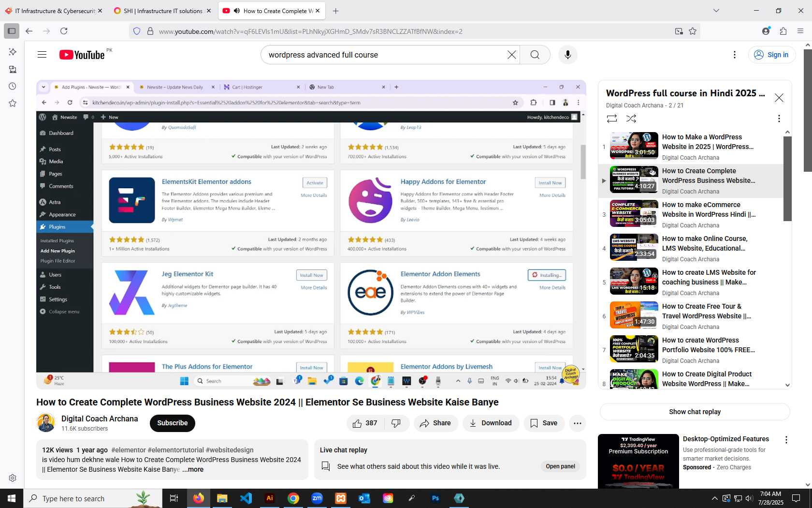Expand description with ...more
Viewport: 812px width, 508px height.
coord(193,469)
